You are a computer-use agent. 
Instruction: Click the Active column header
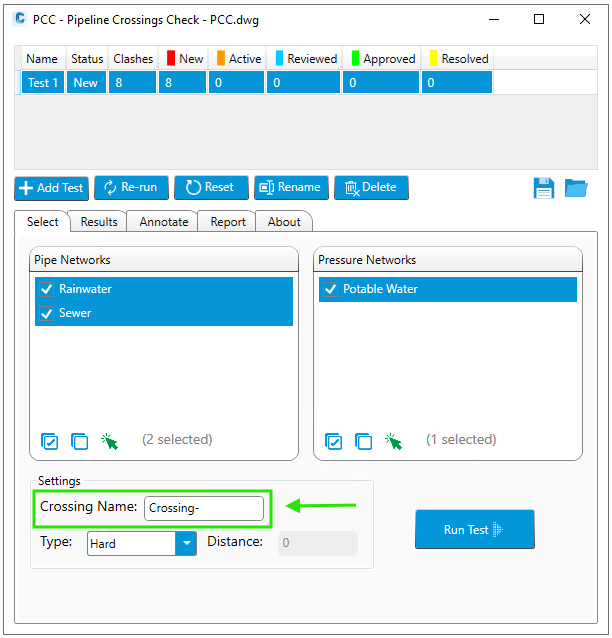tap(237, 59)
